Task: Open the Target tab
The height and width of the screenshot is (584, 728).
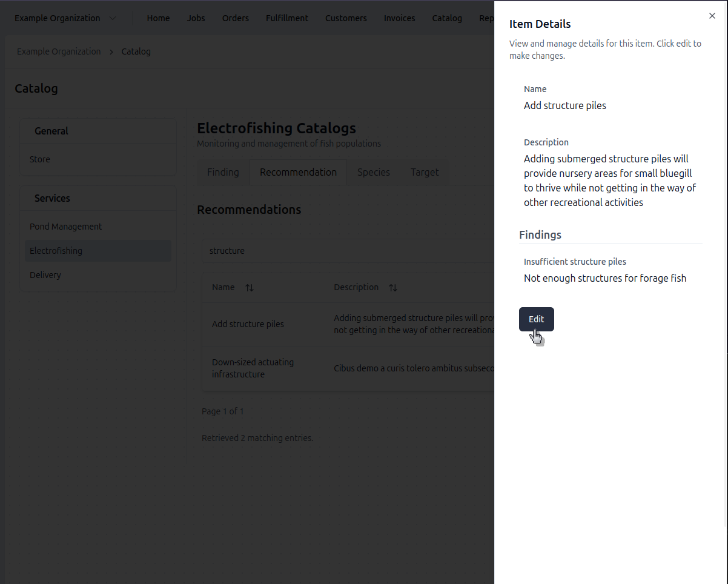Action: [x=424, y=172]
